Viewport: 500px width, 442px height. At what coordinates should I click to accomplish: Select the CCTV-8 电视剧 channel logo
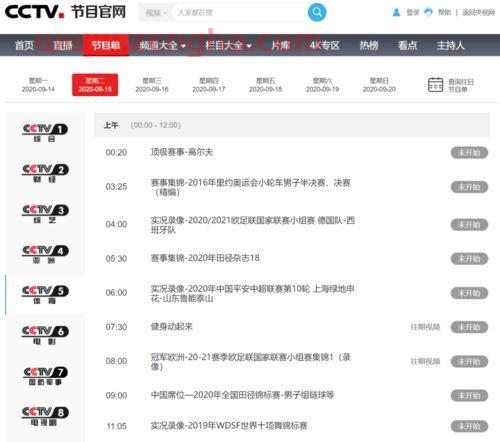pyautogui.click(x=45, y=416)
